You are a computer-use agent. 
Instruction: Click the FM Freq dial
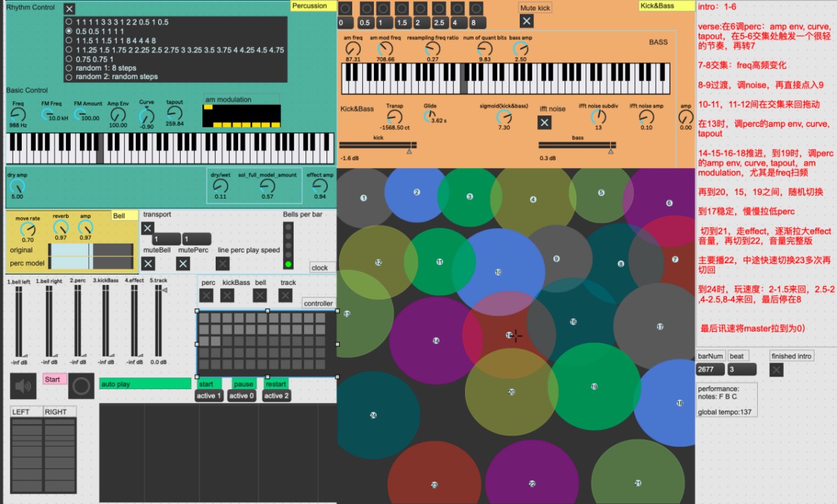[48, 113]
